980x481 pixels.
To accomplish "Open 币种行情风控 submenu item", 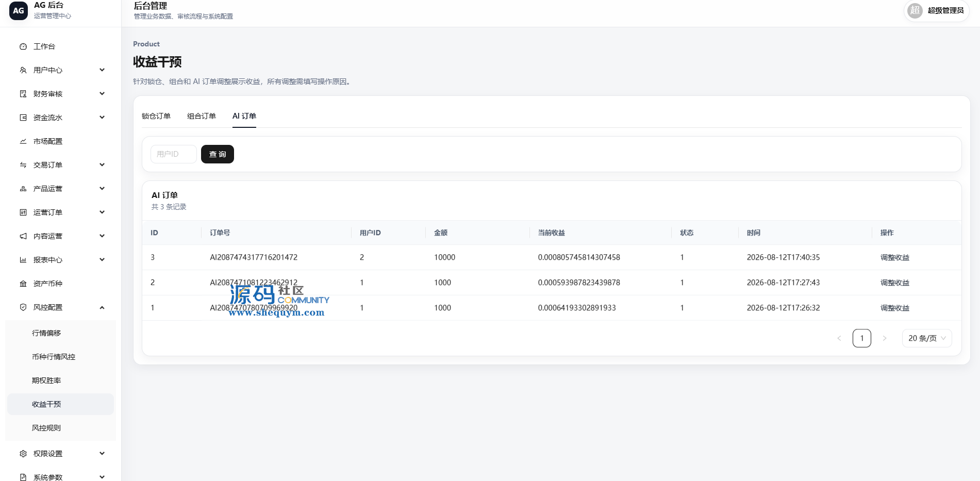I will tap(60, 357).
